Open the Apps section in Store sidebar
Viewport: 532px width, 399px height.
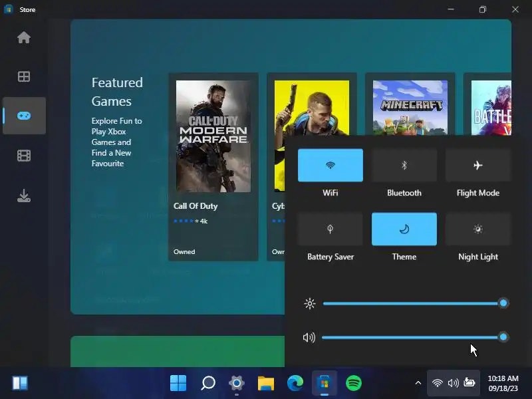pos(24,76)
